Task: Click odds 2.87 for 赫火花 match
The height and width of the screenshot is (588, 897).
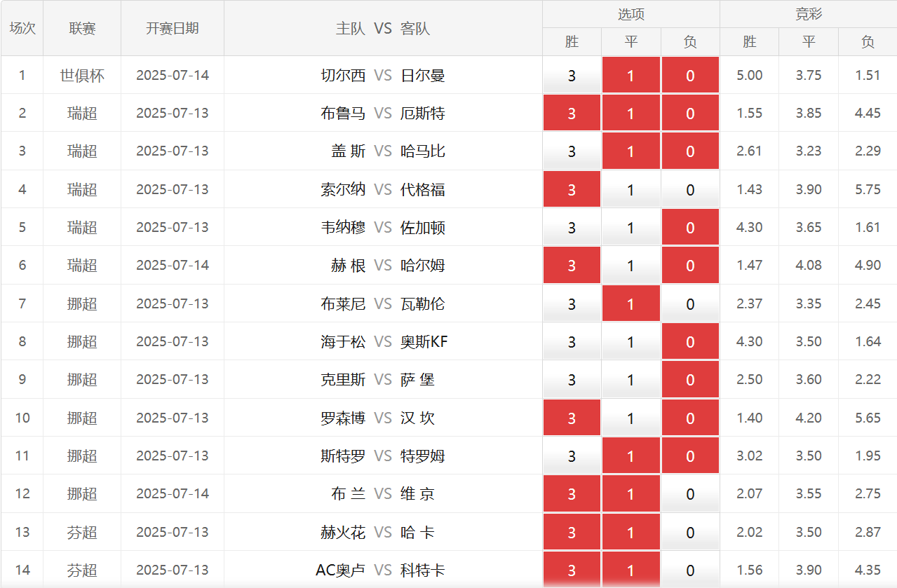Action: [x=868, y=532]
